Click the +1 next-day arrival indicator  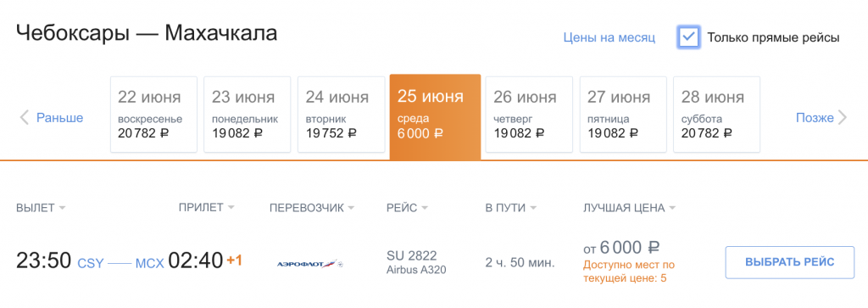[234, 260]
